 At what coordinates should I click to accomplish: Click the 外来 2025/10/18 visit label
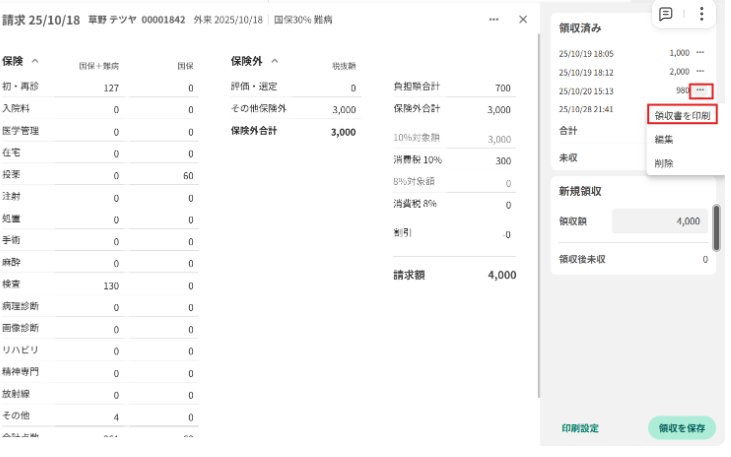tap(228, 20)
